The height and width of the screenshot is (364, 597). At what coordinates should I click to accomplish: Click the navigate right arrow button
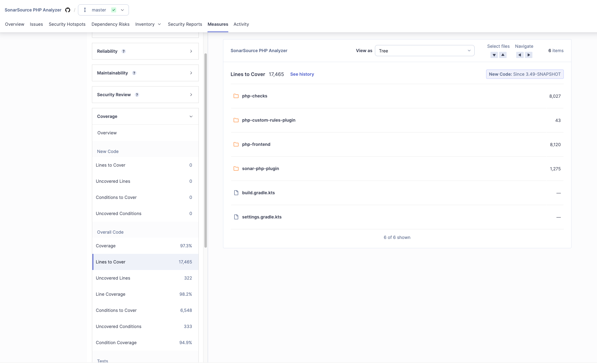pos(529,55)
